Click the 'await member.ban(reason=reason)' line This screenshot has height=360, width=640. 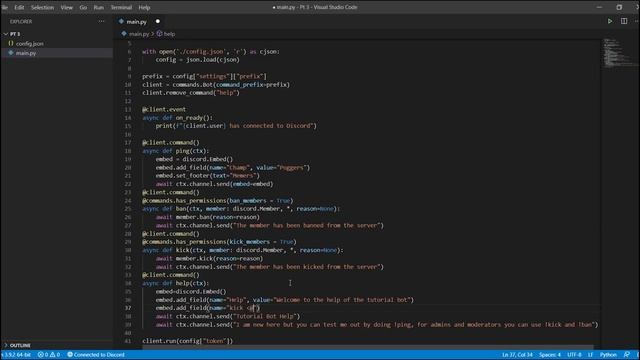pyautogui.click(x=207, y=217)
